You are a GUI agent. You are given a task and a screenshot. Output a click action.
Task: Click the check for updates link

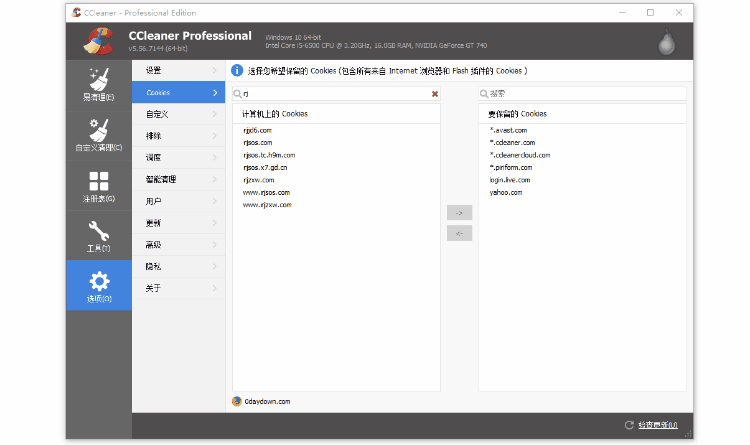658,425
